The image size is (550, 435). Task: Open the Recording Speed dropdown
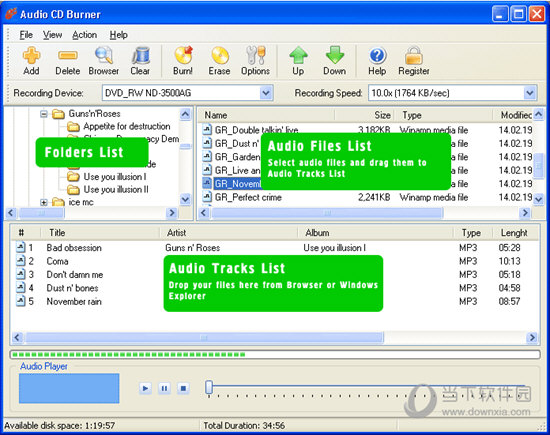[x=530, y=93]
